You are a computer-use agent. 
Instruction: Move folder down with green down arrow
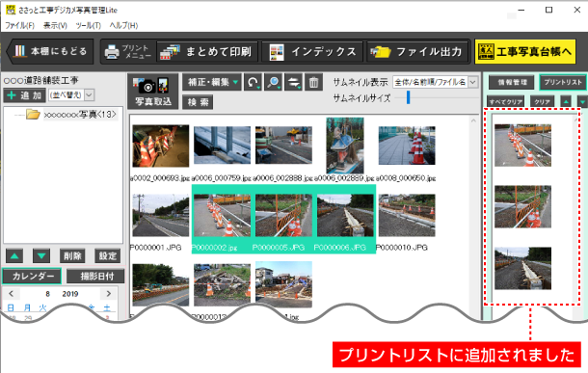tap(41, 256)
